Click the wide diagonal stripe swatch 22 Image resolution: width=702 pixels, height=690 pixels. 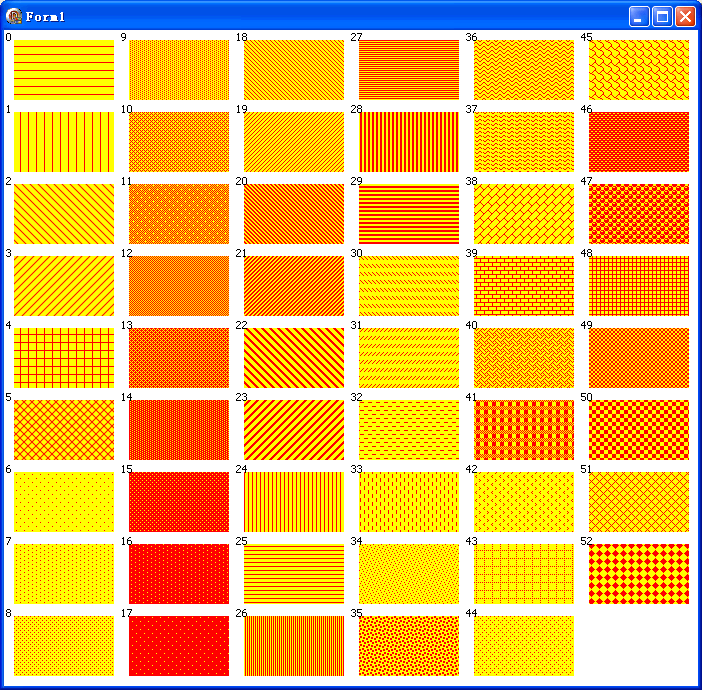294,358
